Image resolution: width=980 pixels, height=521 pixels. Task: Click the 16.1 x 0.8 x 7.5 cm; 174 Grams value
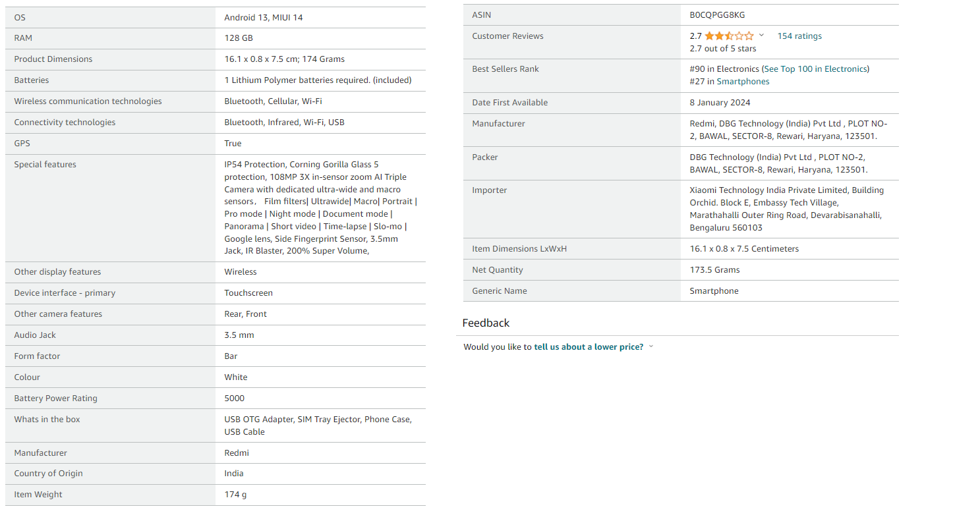(285, 59)
